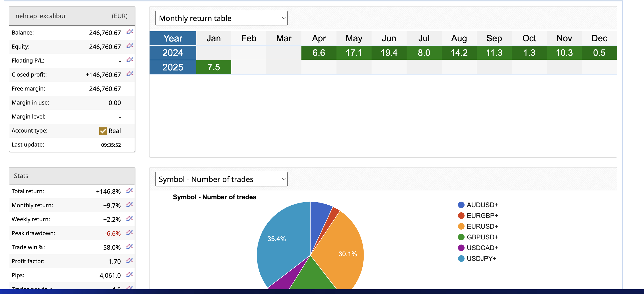Select the 2024 year row header
Screen dimensions: 644x294
[x=173, y=53]
